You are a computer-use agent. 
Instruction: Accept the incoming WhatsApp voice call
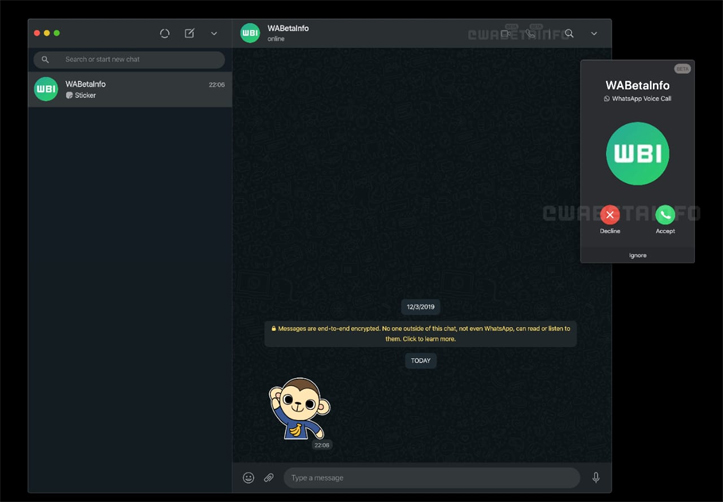pyautogui.click(x=665, y=215)
